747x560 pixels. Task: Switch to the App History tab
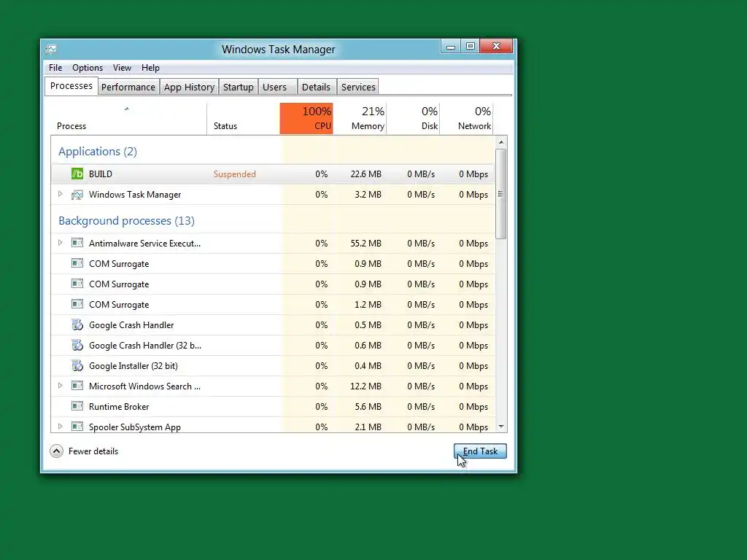189,87
